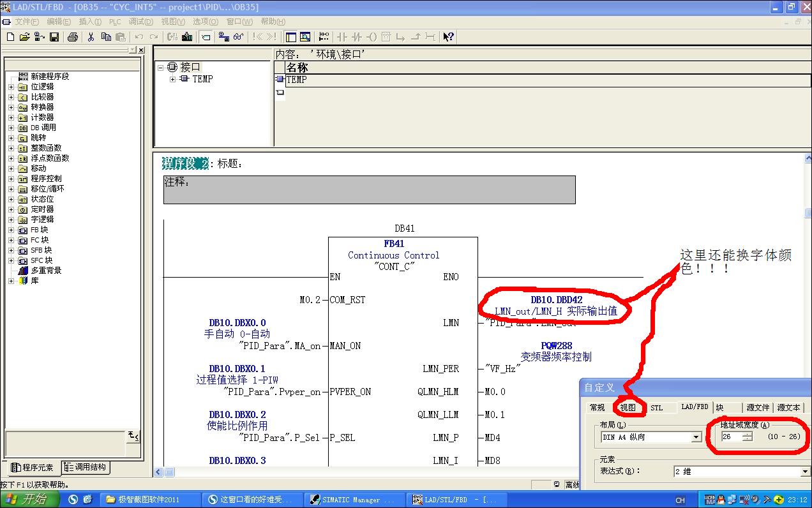Toggle the Details view toolbar button
This screenshot has width=812, height=508.
[305, 37]
